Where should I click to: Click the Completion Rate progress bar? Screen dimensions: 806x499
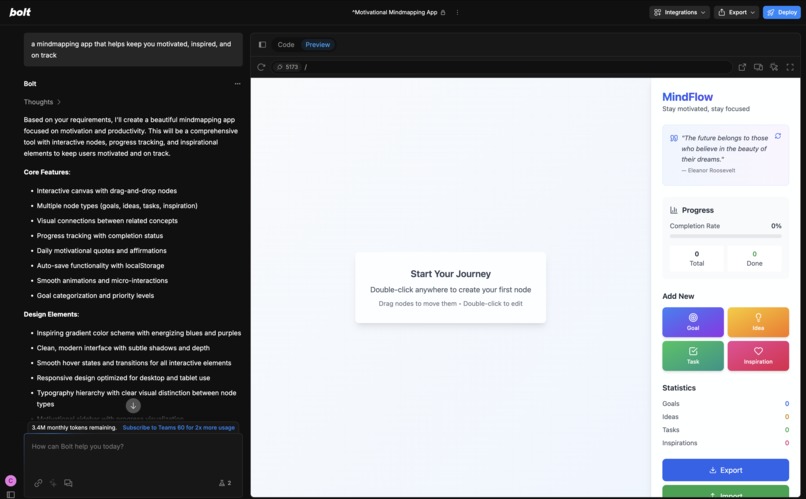tap(725, 236)
